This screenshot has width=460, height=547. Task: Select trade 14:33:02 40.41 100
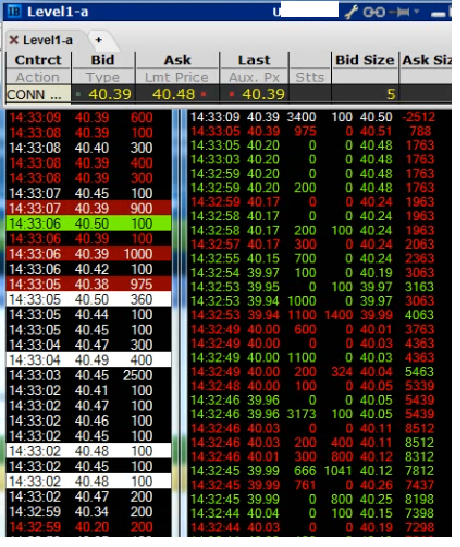pos(89,390)
